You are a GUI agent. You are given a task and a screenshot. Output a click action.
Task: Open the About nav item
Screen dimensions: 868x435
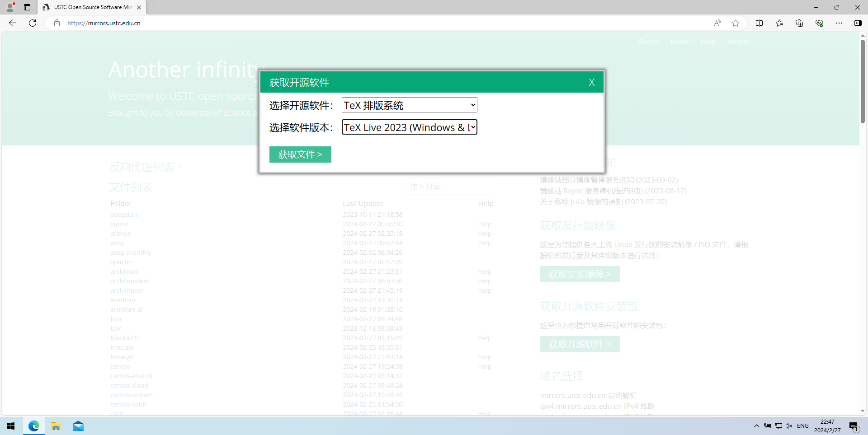pos(737,42)
